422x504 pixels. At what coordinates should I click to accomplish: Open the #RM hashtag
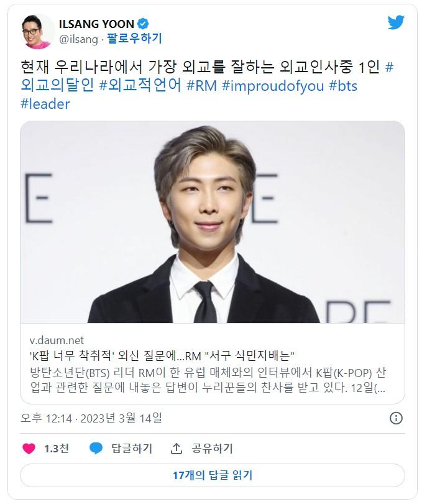pyautogui.click(x=202, y=86)
